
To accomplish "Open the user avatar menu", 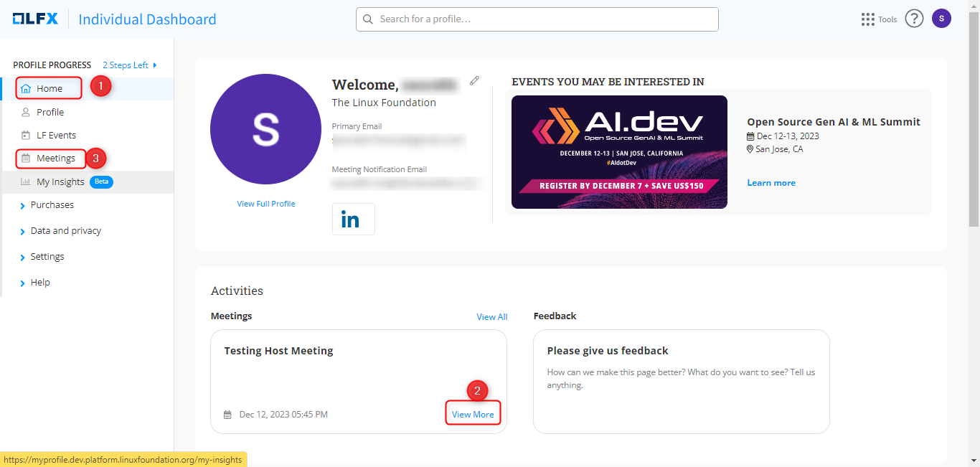I will [x=941, y=19].
